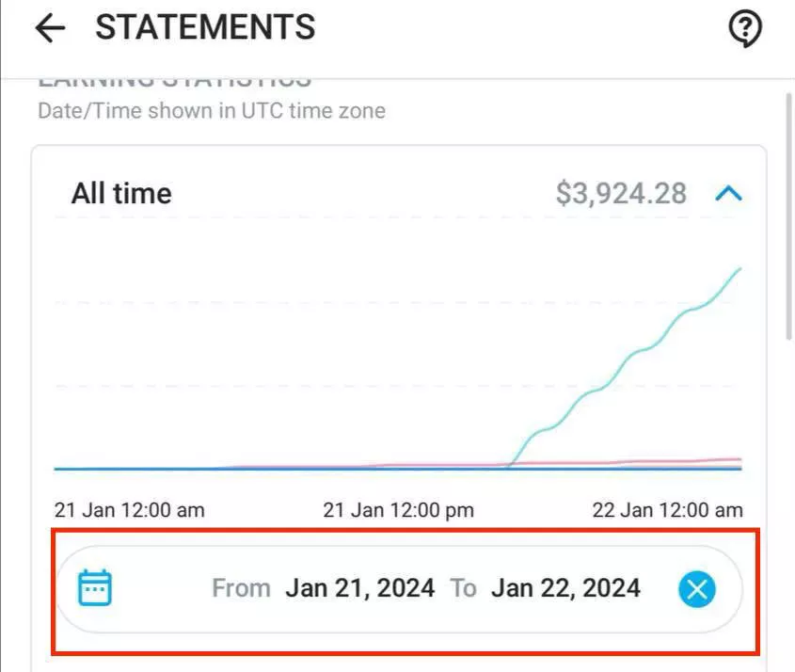This screenshot has width=795, height=672.
Task: Open the calendar date picker icon
Action: click(x=95, y=588)
